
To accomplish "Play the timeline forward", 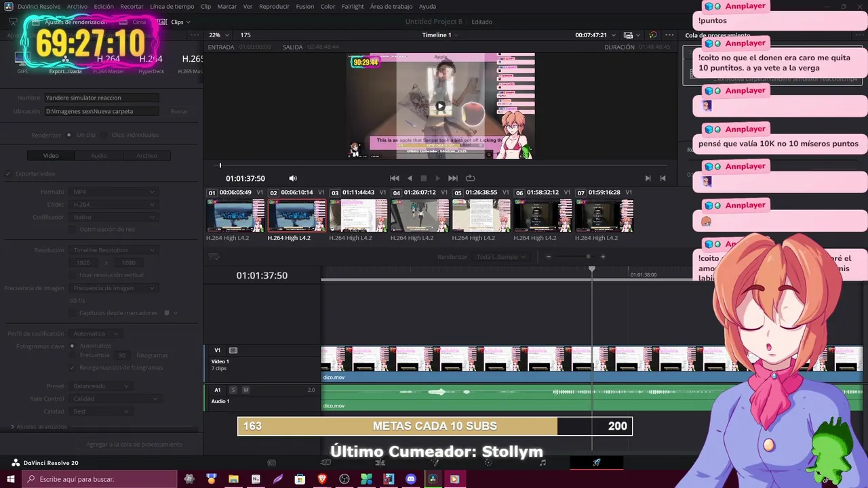I will click(437, 178).
